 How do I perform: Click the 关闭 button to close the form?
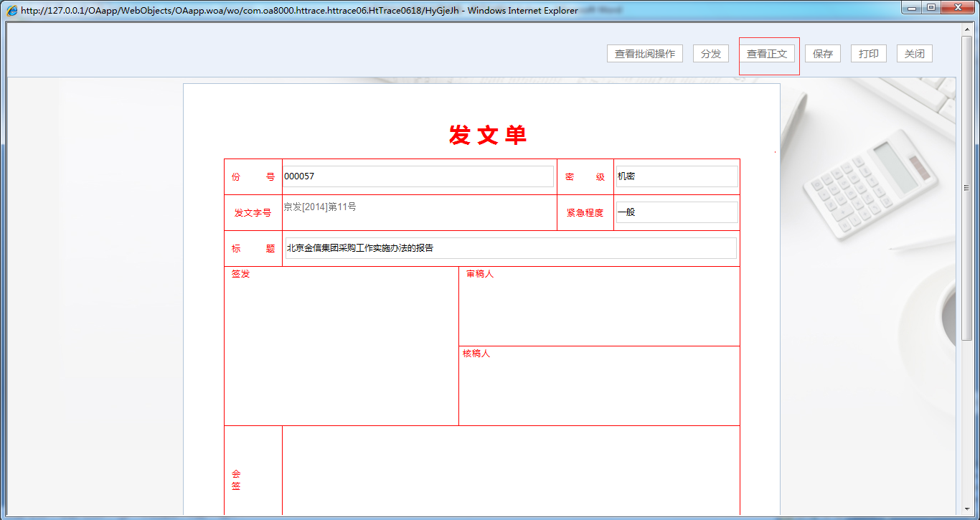click(914, 53)
